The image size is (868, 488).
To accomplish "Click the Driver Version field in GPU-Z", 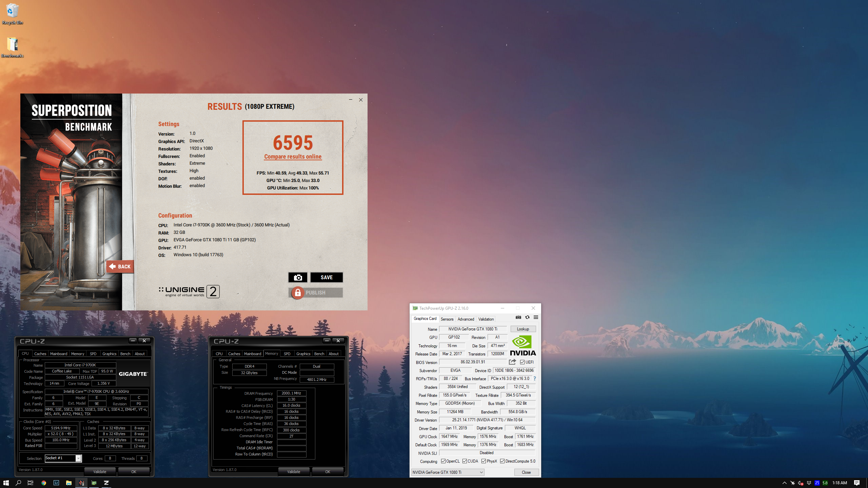I will (487, 420).
